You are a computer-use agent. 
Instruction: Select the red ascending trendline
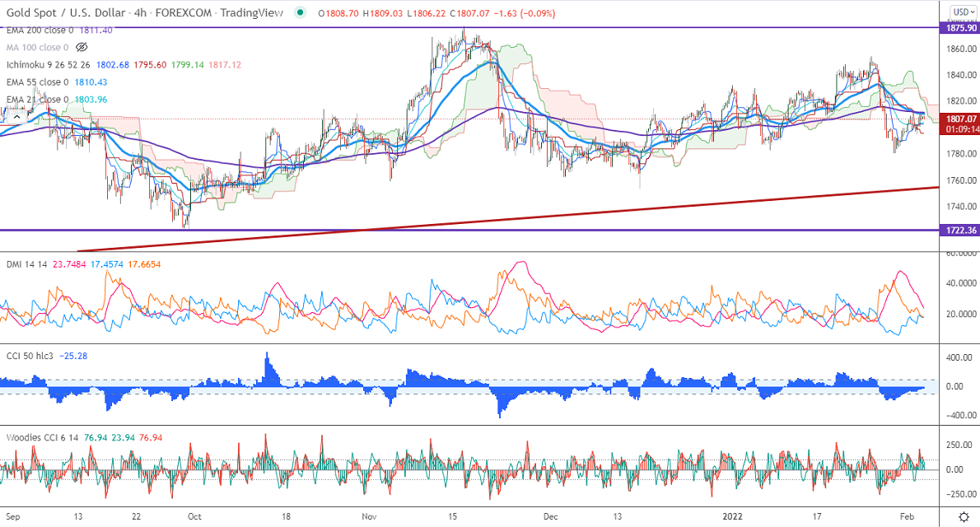point(507,219)
